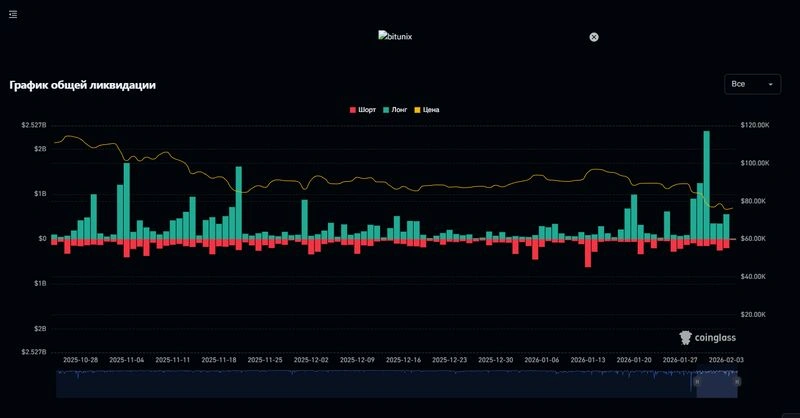800x418 pixels.
Task: Grab the left handle of range slider
Action: pos(697,382)
